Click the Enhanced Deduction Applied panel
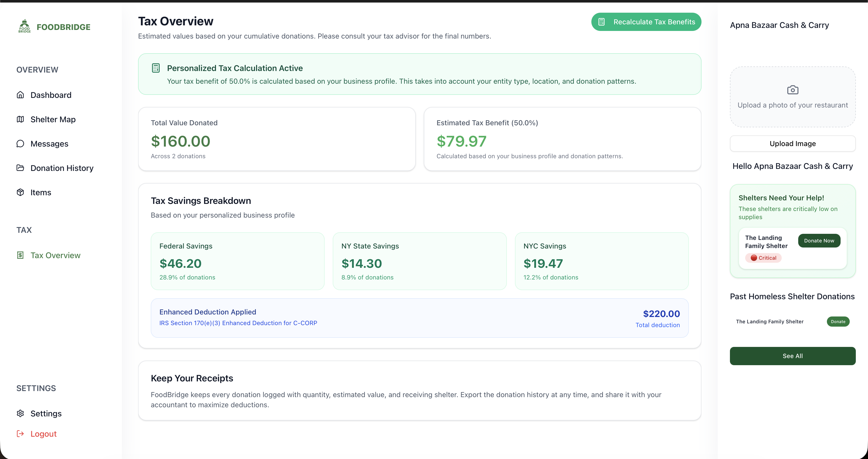 (x=419, y=318)
